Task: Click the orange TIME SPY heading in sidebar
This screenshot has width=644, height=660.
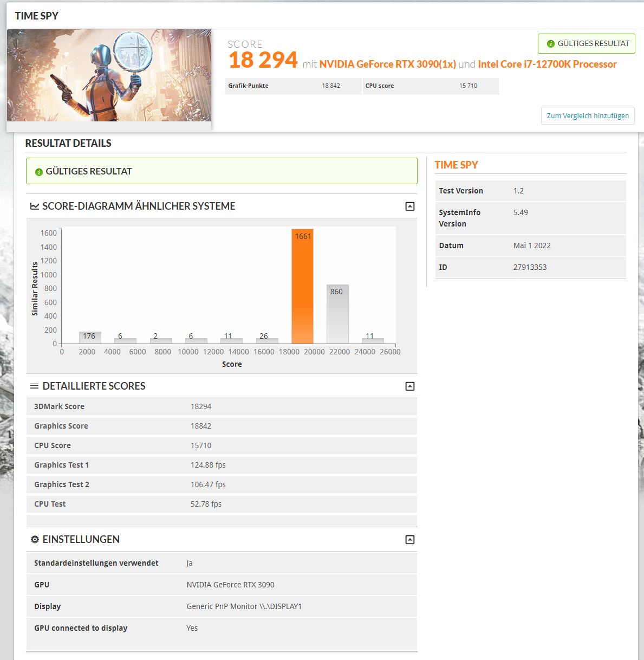Action: pos(456,165)
